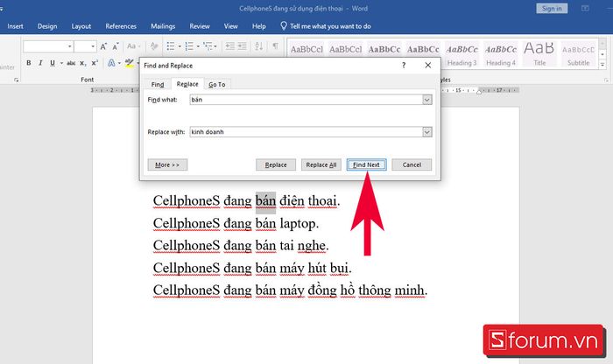
Task: Open the References ribbon tab
Action: pyautogui.click(x=121, y=26)
